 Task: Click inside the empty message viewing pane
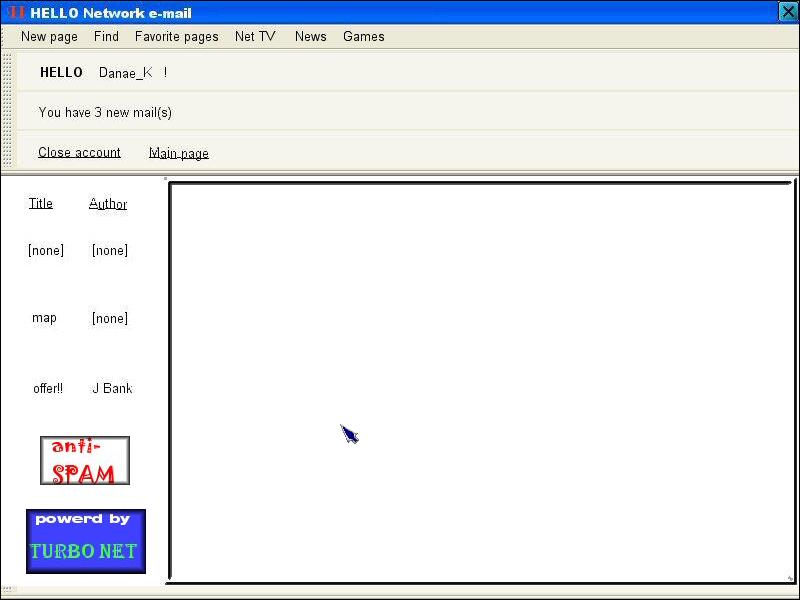(481, 380)
